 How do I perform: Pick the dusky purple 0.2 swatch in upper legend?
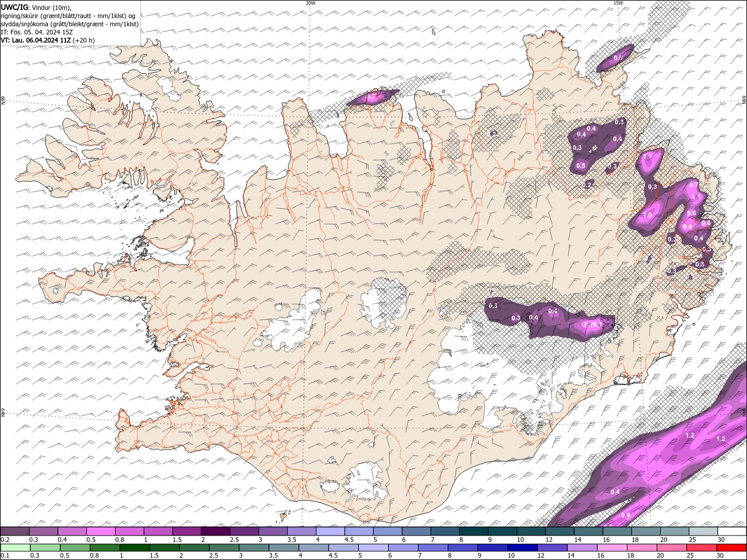(15, 531)
